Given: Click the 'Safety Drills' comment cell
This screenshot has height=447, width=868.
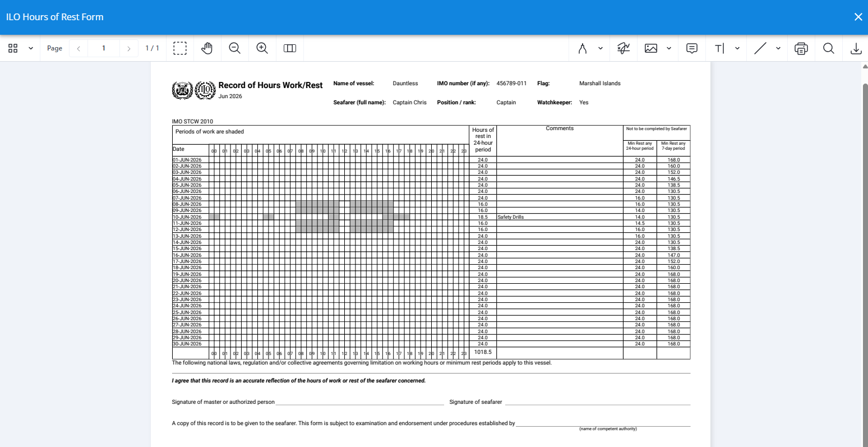Looking at the screenshot, I should pos(560,217).
